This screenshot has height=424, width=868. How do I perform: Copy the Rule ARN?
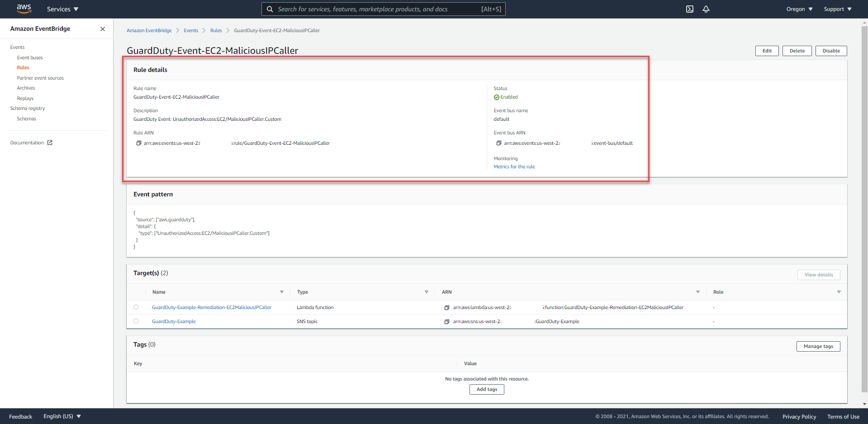(139, 143)
